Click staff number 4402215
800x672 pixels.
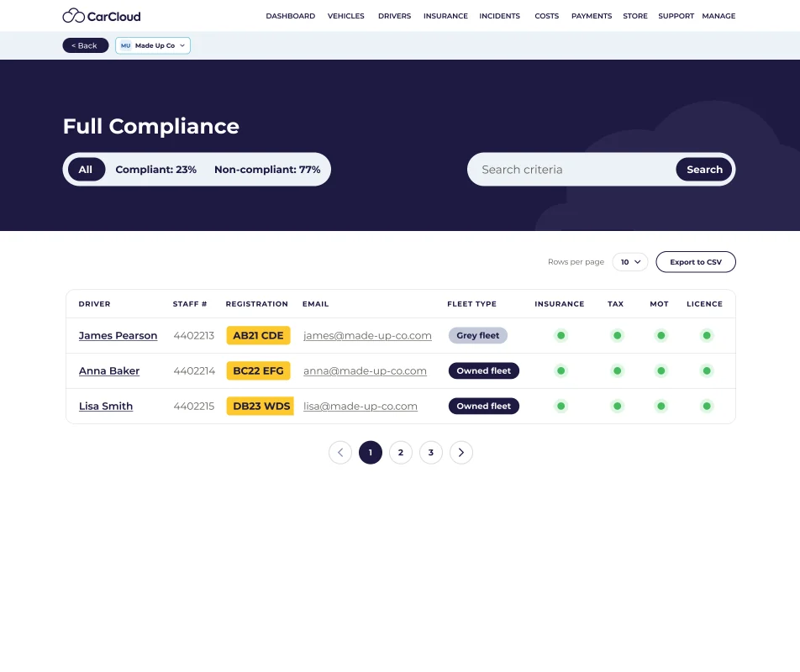click(194, 406)
